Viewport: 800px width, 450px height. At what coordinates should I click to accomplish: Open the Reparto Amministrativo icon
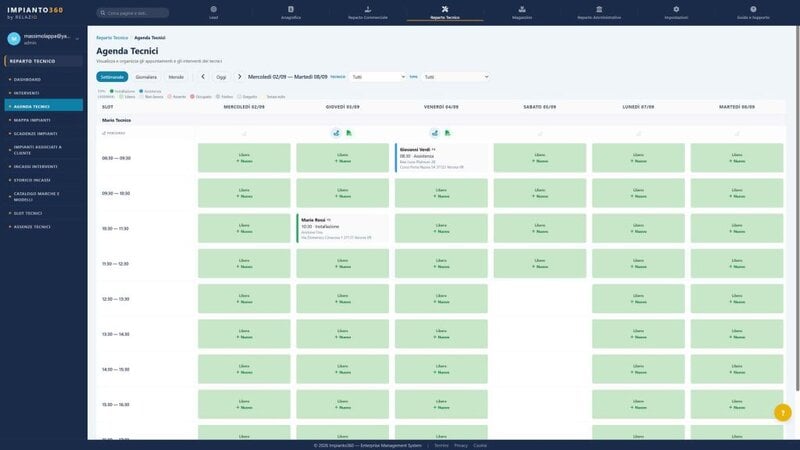click(x=599, y=9)
